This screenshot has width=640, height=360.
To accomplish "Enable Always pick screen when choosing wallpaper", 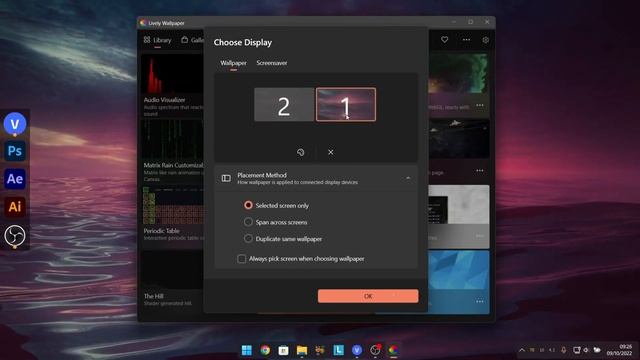I will coord(242,259).
